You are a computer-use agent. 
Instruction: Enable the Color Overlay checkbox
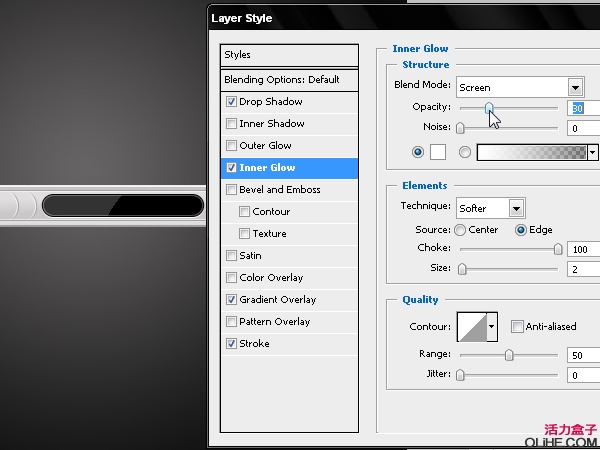(x=231, y=278)
